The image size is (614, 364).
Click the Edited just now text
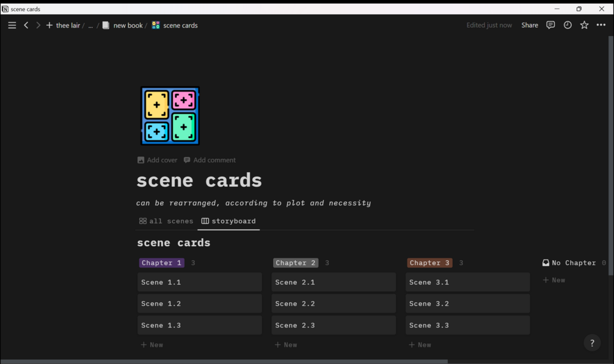(x=489, y=25)
